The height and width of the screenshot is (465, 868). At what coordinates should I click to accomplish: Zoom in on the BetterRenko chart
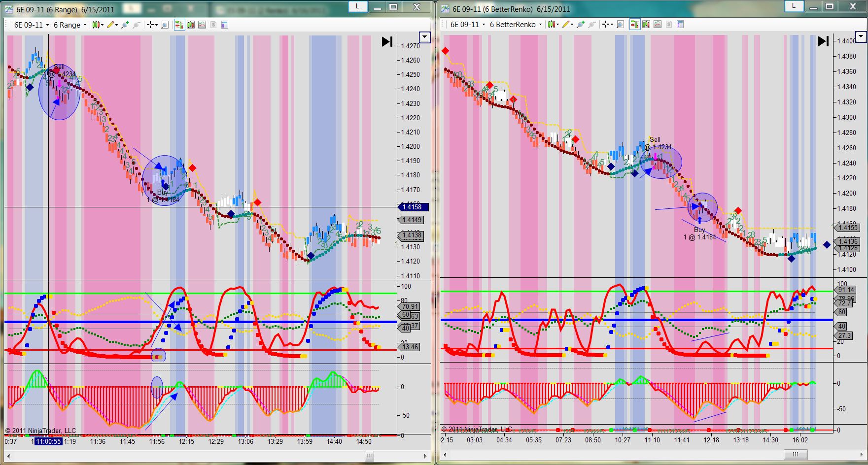tap(581, 24)
